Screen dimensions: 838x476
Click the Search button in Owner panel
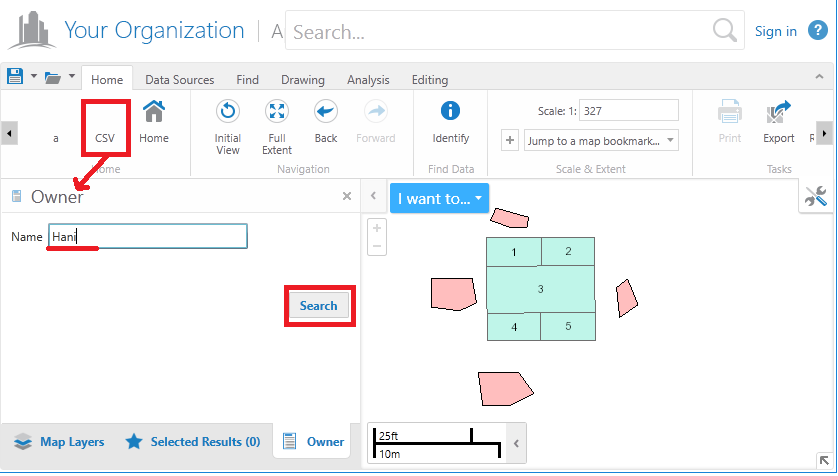pos(319,306)
